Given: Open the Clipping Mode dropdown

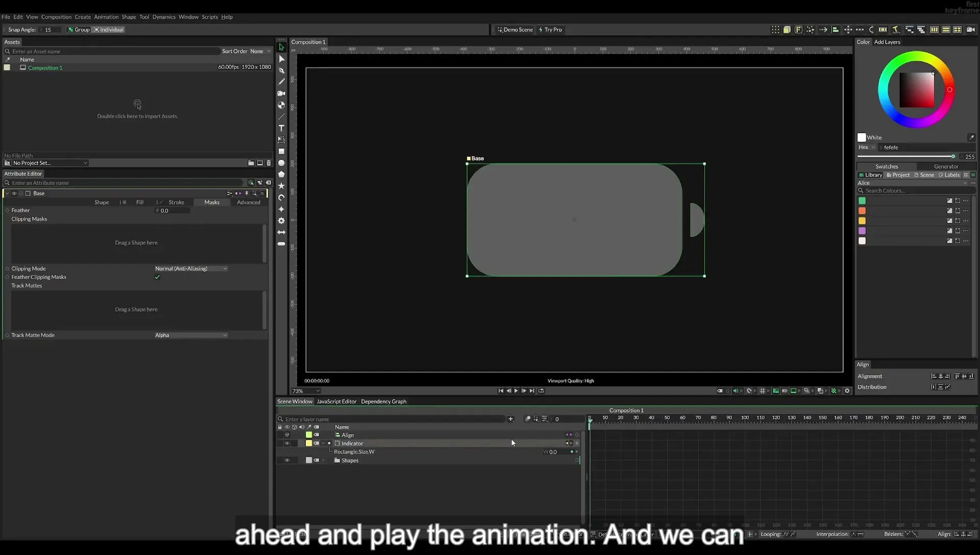Looking at the screenshot, I should 191,269.
